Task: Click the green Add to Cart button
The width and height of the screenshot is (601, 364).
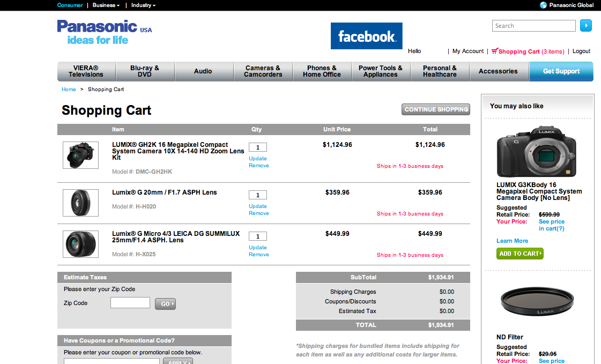Action: tap(520, 254)
